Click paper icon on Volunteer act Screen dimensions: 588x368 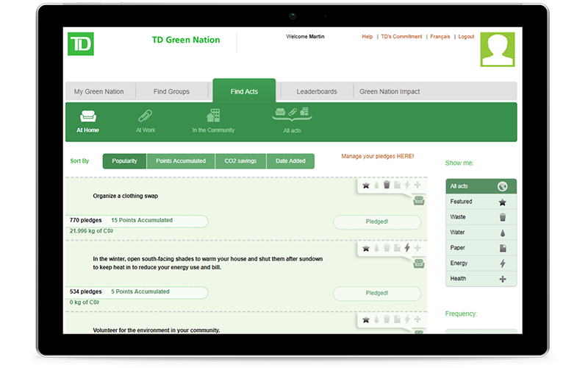[x=397, y=319]
